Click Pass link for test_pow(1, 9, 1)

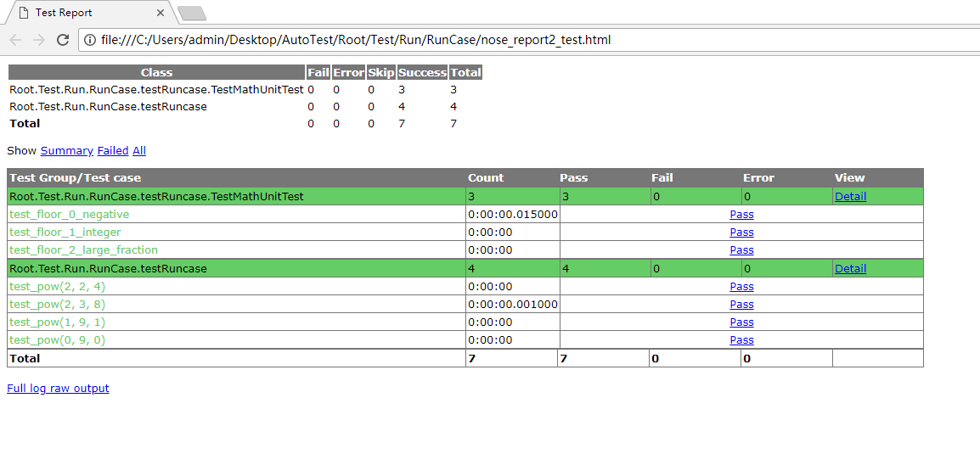[x=741, y=322]
